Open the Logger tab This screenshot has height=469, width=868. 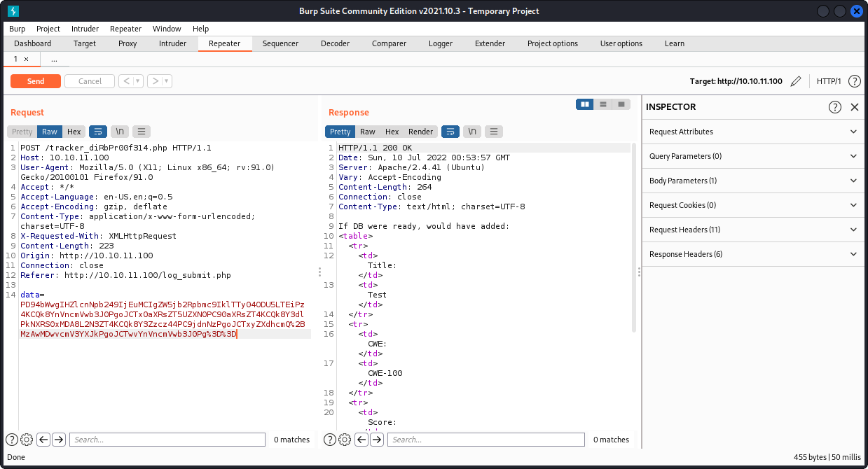441,43
